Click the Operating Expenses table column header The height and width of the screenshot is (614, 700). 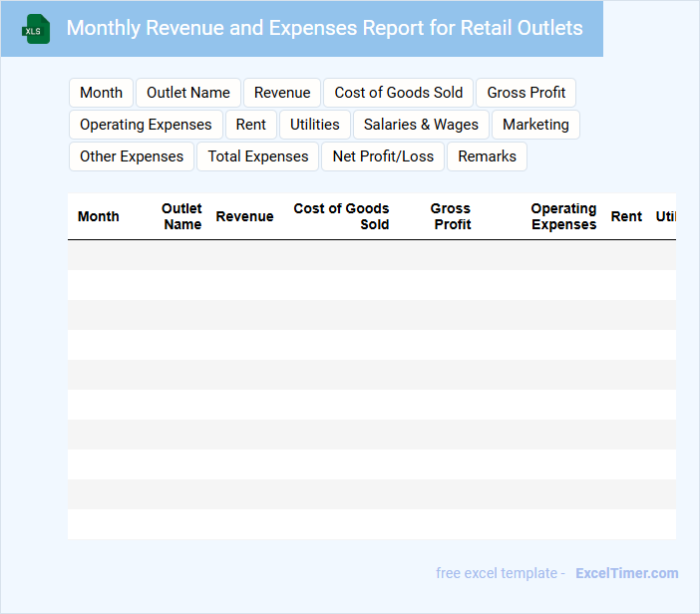[563, 216]
